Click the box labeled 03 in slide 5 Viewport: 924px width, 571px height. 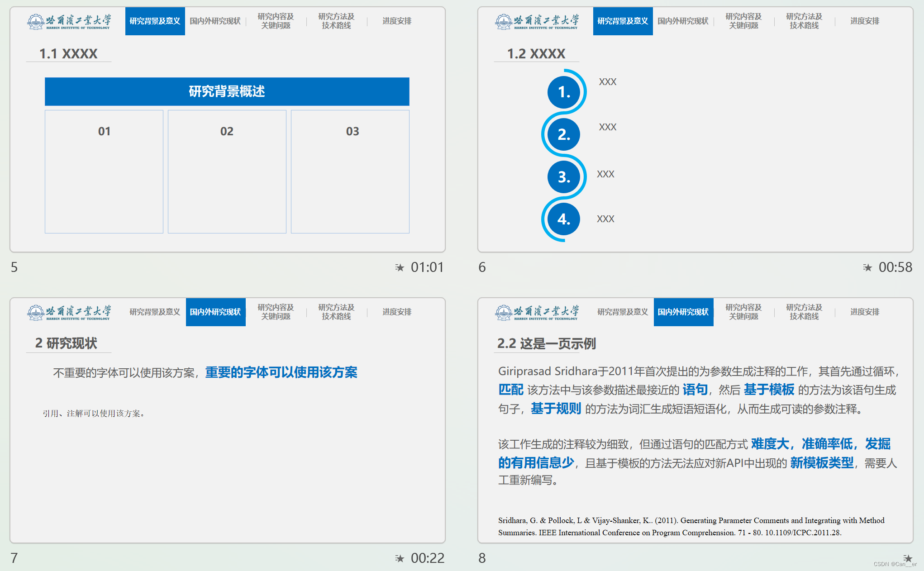tap(350, 172)
